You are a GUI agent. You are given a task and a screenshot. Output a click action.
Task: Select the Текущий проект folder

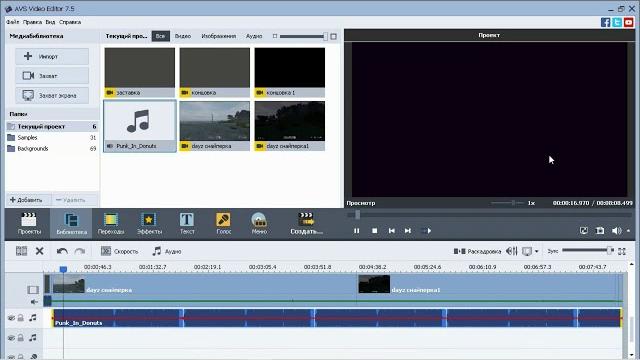tap(52, 127)
